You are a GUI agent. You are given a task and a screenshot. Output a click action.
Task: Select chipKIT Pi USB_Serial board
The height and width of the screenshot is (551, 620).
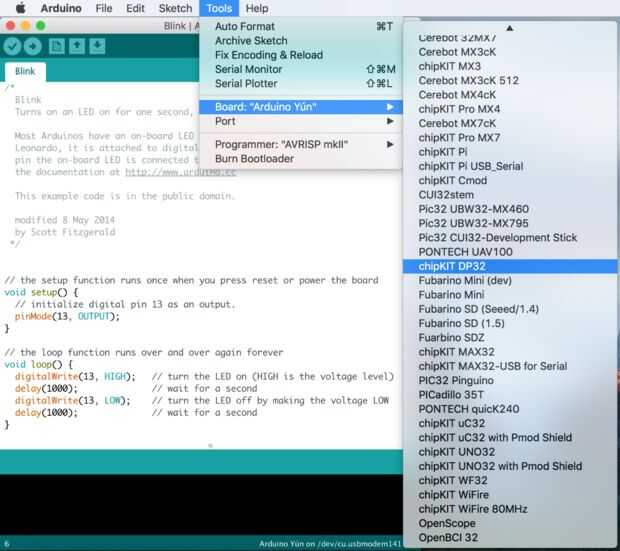click(x=510, y=166)
